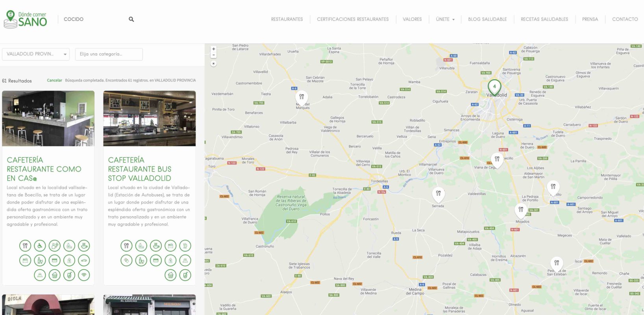Click the search magnifier icon
Viewport: 644px width, 315px height.
coord(131,19)
